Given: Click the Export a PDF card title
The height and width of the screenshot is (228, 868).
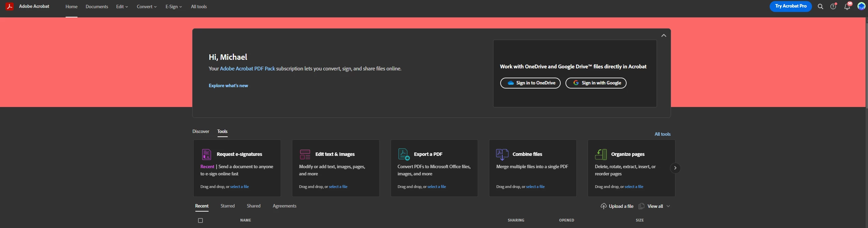Looking at the screenshot, I should coord(428,154).
